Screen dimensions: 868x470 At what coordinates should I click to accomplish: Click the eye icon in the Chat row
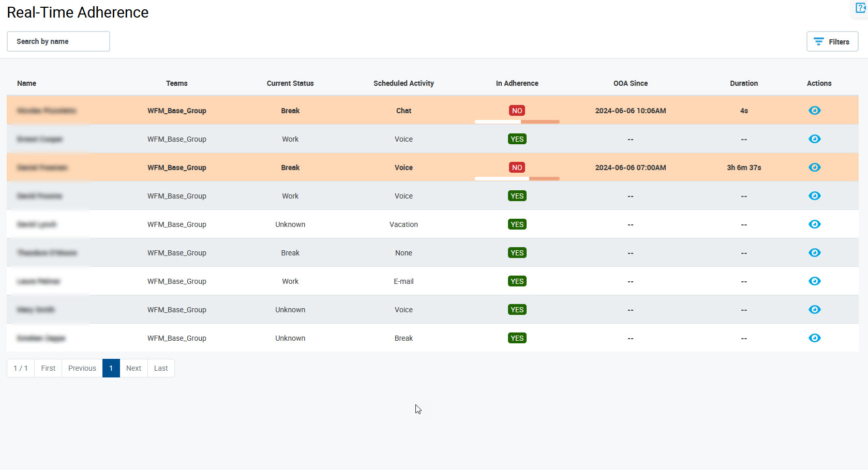point(814,111)
